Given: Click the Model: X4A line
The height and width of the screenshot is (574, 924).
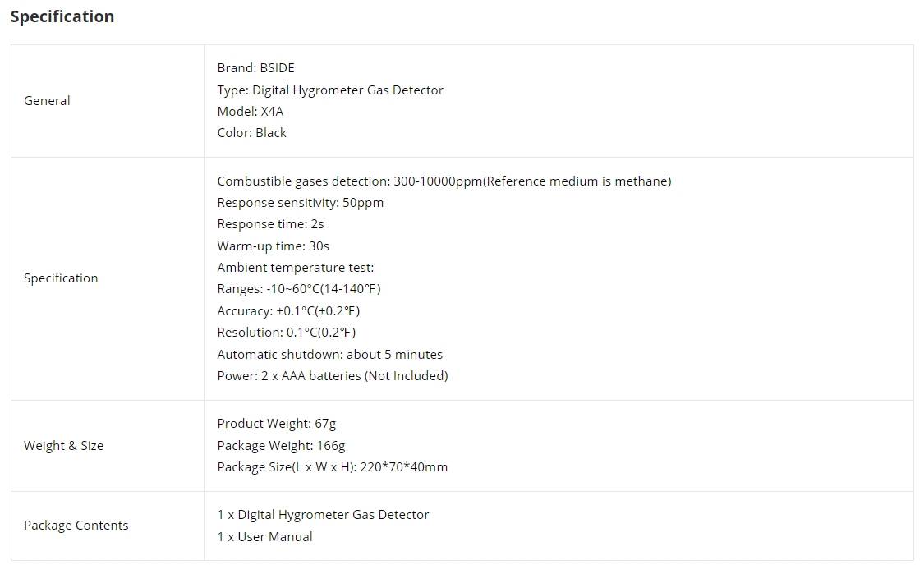Looking at the screenshot, I should point(250,112).
